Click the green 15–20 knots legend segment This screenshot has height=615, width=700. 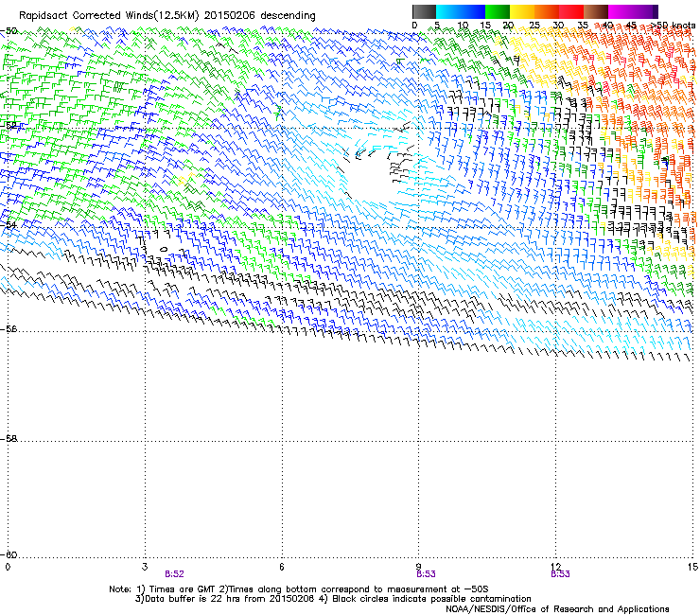(x=498, y=11)
